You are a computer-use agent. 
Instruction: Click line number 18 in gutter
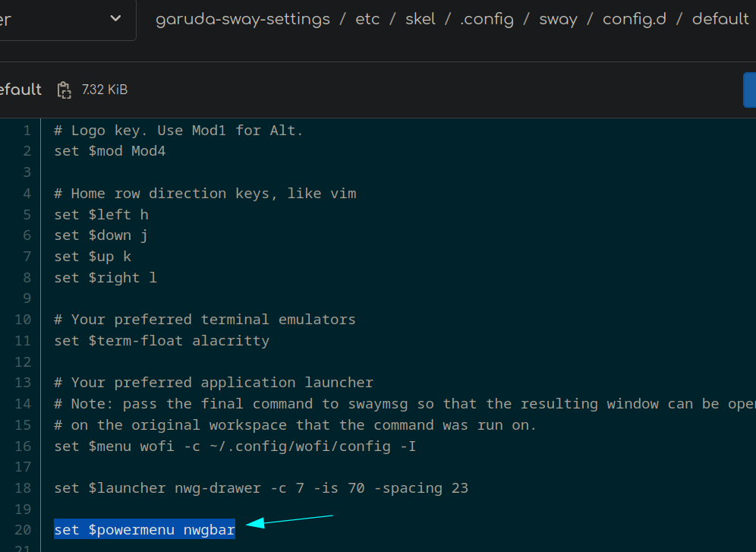coord(23,488)
